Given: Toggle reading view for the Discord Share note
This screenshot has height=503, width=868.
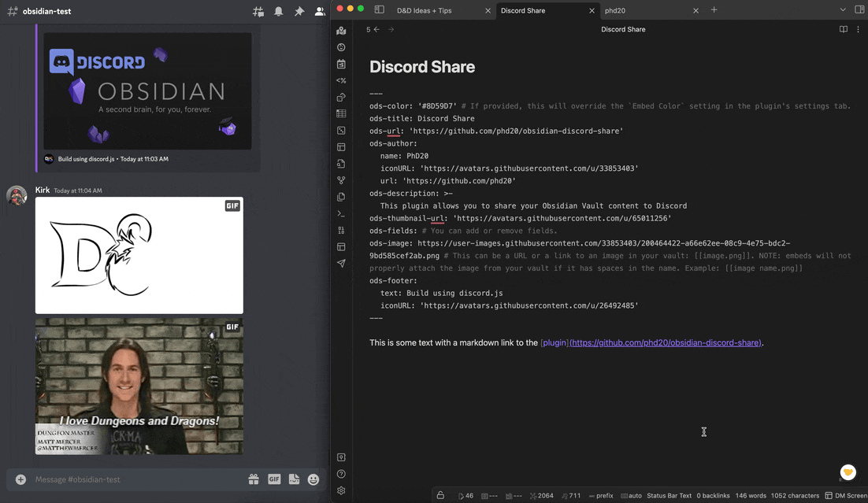Looking at the screenshot, I should (x=843, y=28).
